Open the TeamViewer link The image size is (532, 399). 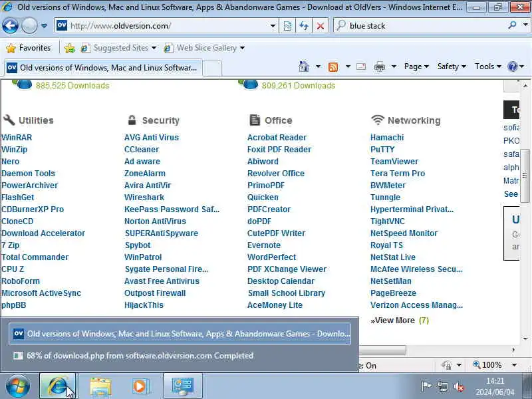pos(394,162)
